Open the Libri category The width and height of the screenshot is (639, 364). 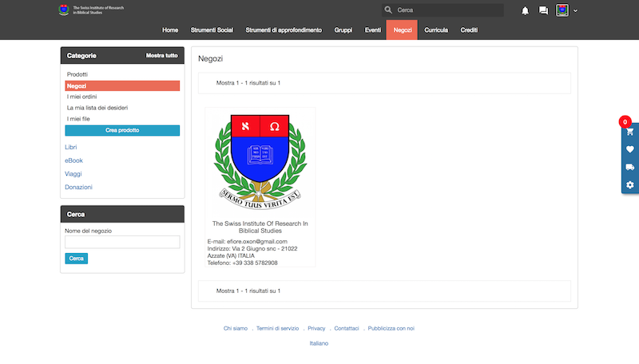(x=71, y=147)
